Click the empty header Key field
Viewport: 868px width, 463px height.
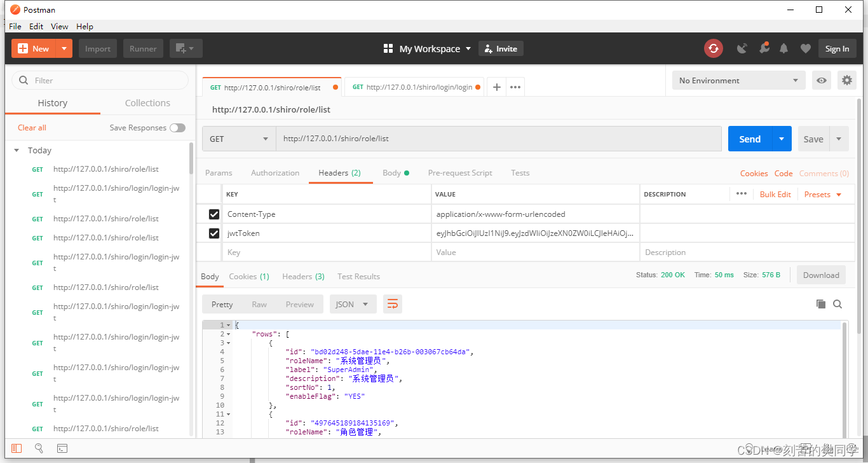click(x=326, y=252)
